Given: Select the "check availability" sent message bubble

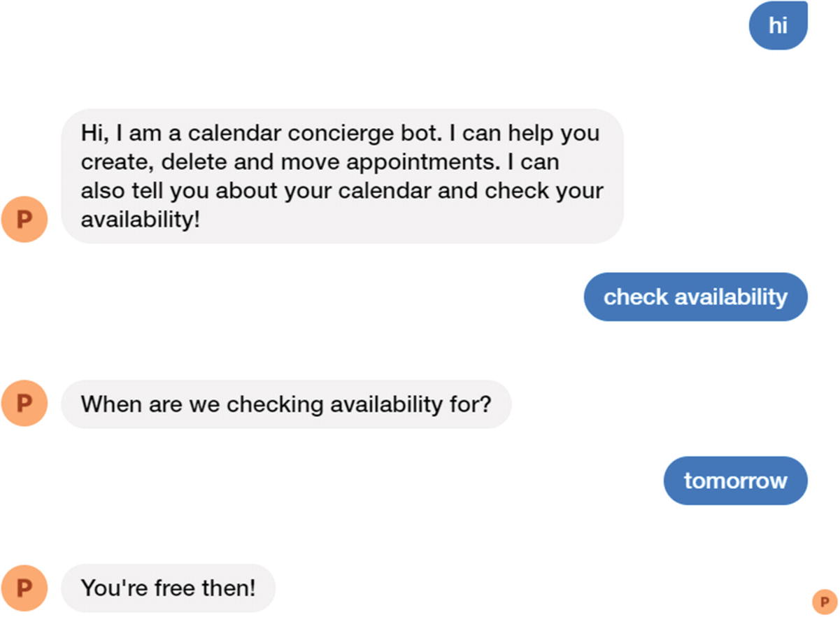Looking at the screenshot, I should point(695,297).
